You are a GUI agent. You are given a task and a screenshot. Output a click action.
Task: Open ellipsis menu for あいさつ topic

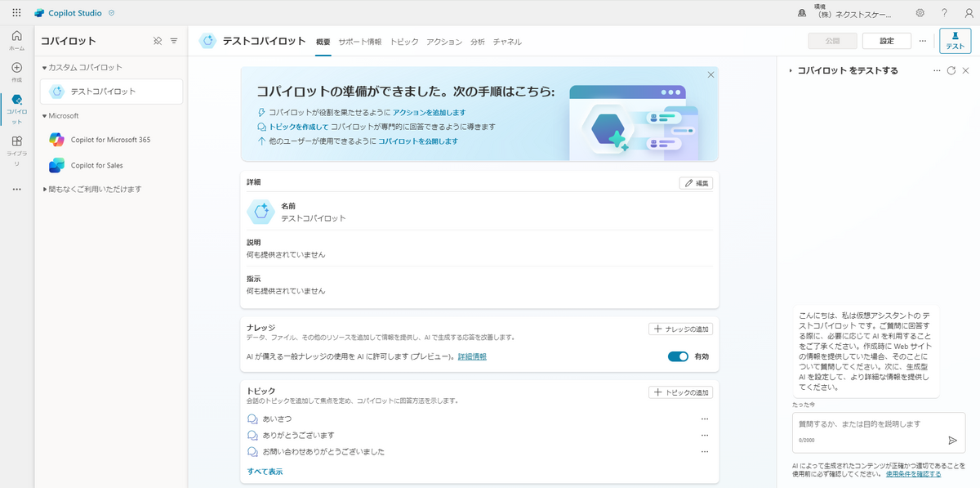(704, 419)
